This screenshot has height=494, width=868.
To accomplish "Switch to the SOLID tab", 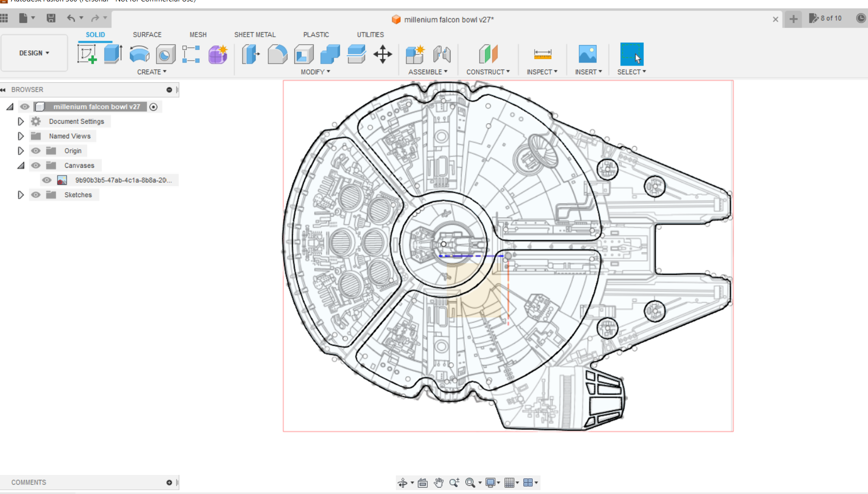I will pyautogui.click(x=95, y=35).
